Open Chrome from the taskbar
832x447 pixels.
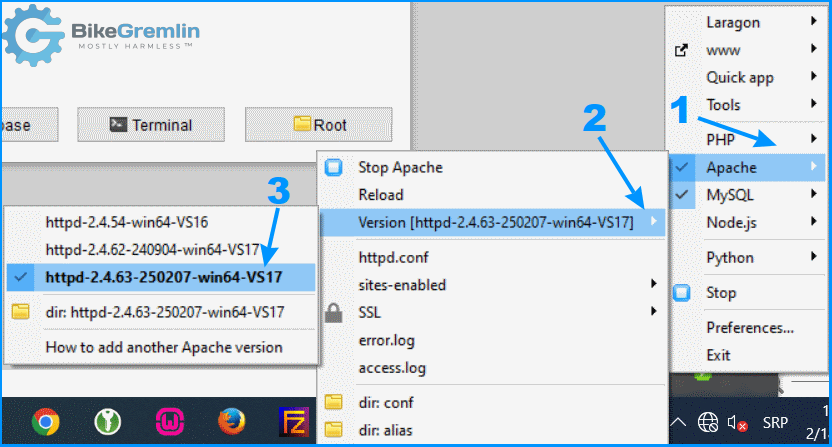[x=46, y=423]
